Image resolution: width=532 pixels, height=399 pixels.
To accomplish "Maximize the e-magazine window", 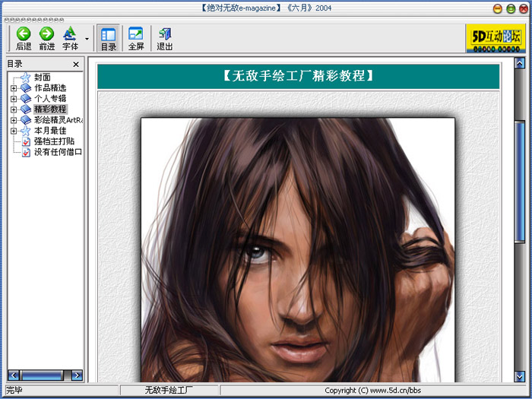I will (511, 9).
